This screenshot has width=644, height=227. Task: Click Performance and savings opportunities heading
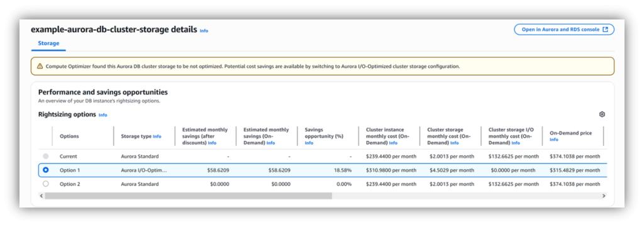(103, 92)
